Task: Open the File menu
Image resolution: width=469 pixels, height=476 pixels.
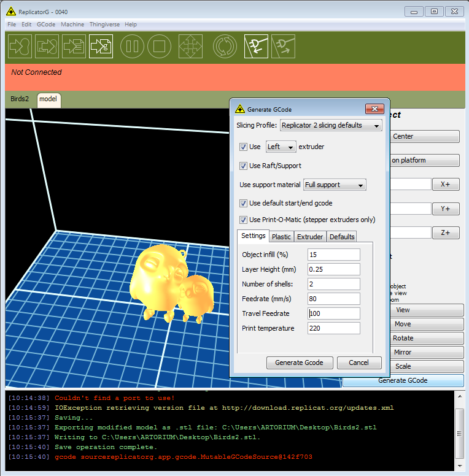Action: tap(12, 25)
